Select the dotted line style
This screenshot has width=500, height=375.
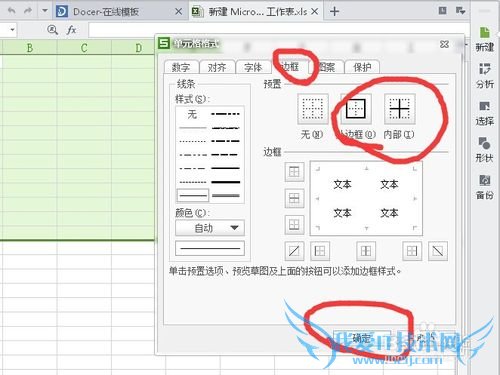pyautogui.click(x=193, y=141)
